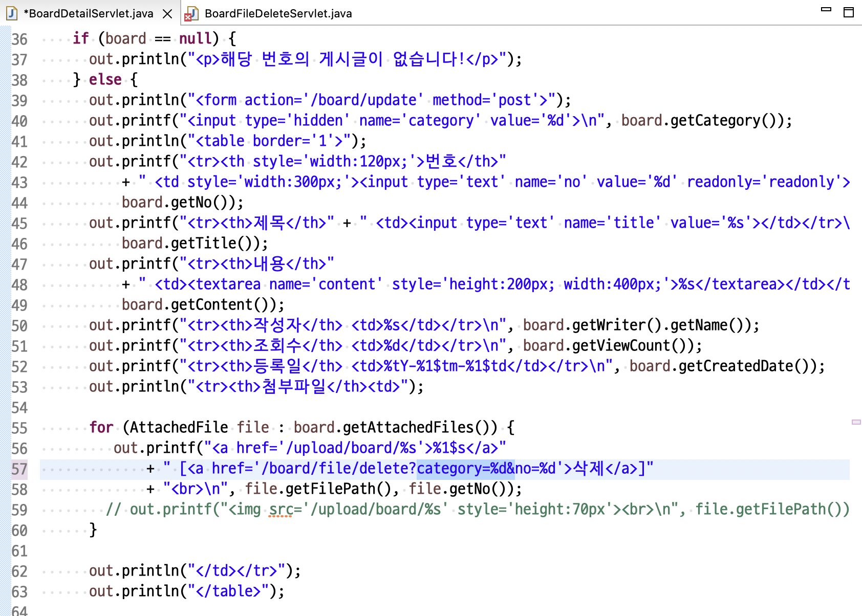
Task: Click the 'null' keyword on line 36
Action: 195,38
